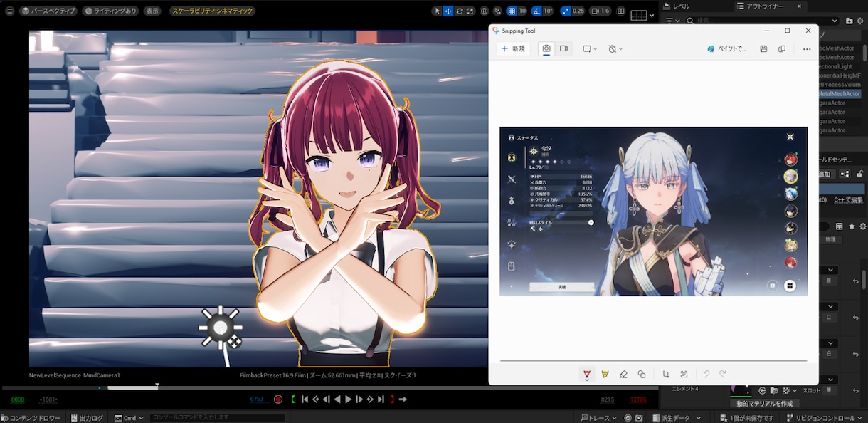The height and width of the screenshot is (423, 868).
Task: Toggle grid snapping in viewport toolbar
Action: coord(511,11)
